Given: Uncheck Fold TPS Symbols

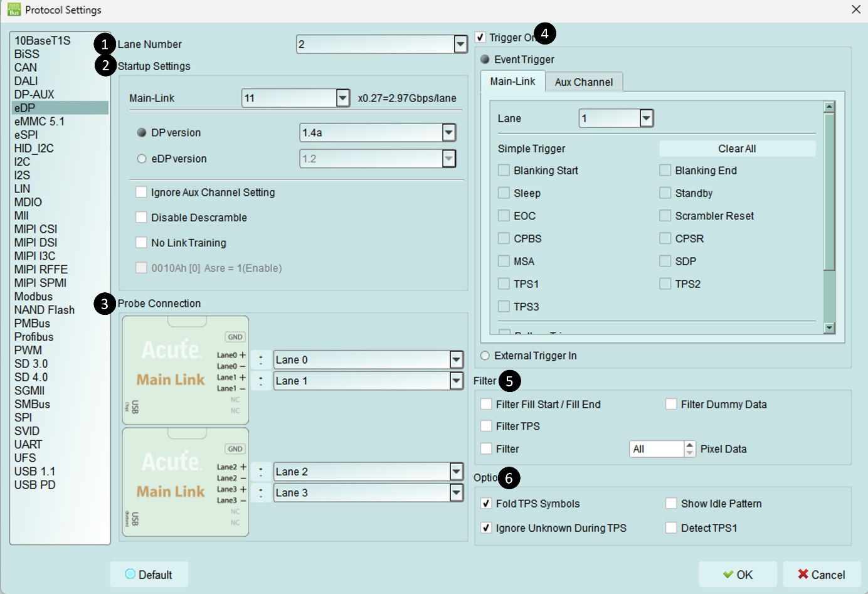Looking at the screenshot, I should 486,503.
